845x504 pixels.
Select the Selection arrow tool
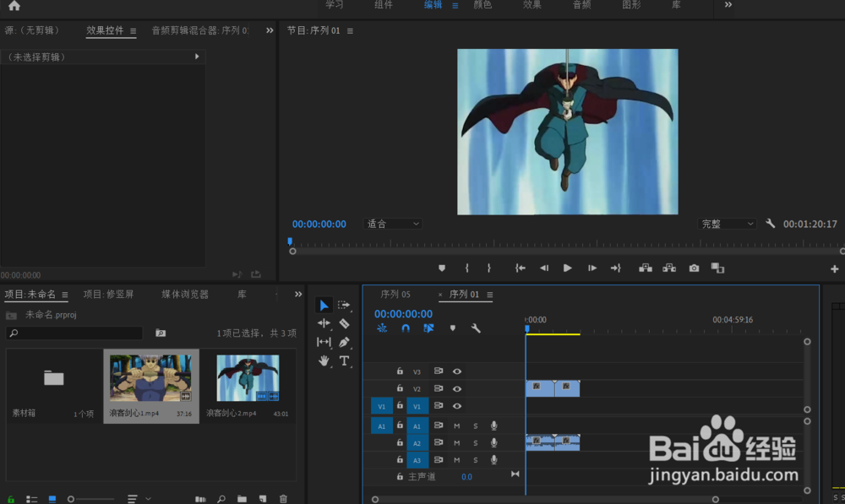(x=324, y=306)
